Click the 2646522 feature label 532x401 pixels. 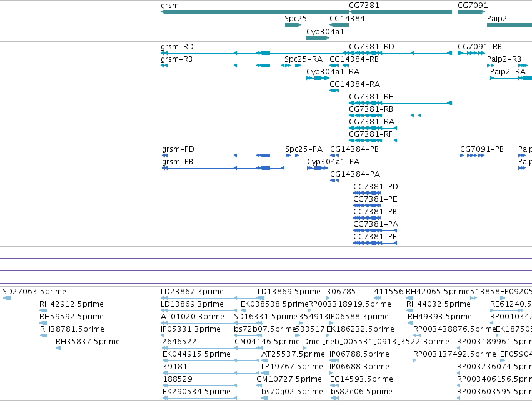tap(179, 342)
